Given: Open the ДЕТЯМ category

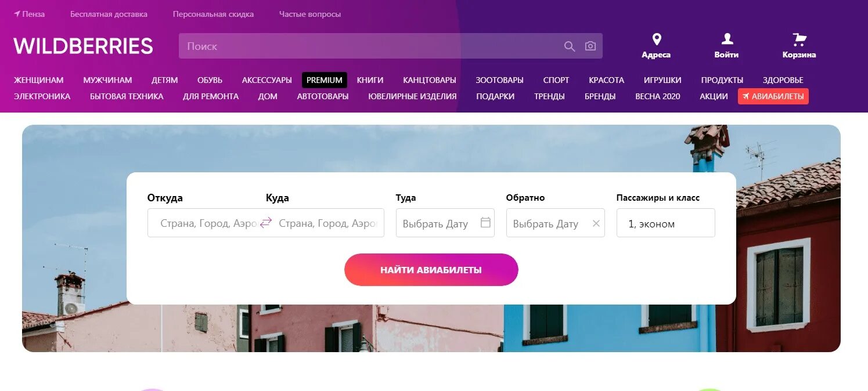Looking at the screenshot, I should pyautogui.click(x=165, y=80).
